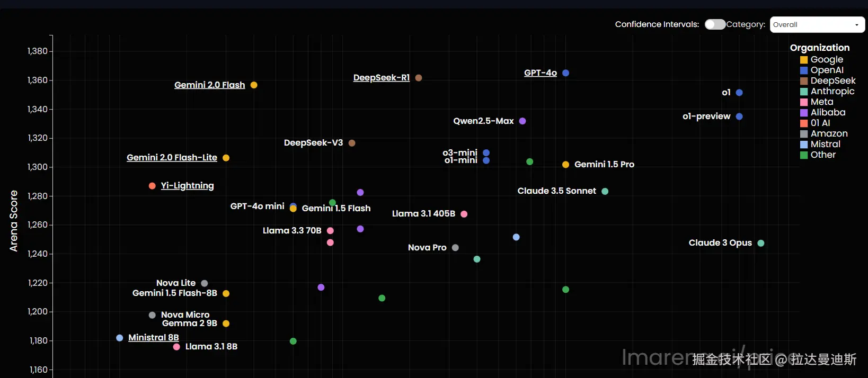
Task: Select the Claude 3 Opus data point
Action: pyautogui.click(x=761, y=243)
